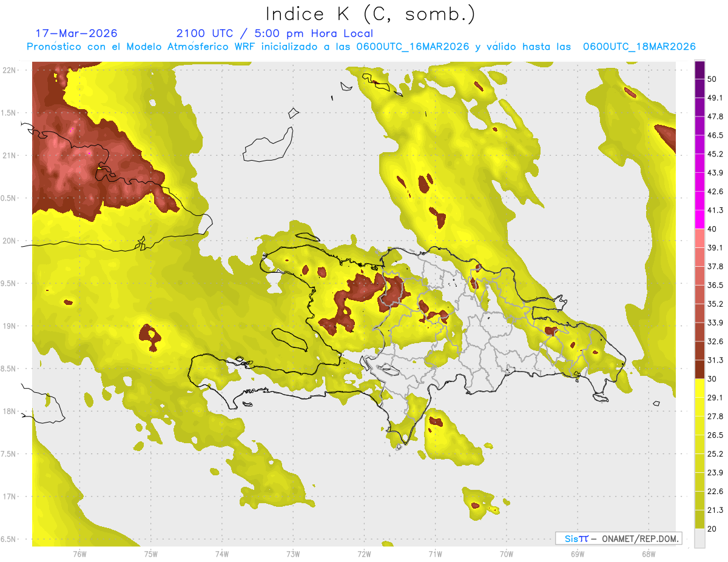Click the 74W longitude label
The height and width of the screenshot is (562, 728).
point(222,554)
